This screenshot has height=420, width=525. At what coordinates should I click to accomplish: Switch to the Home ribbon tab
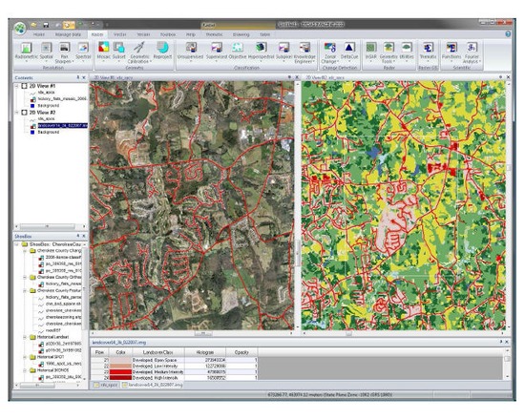point(39,34)
